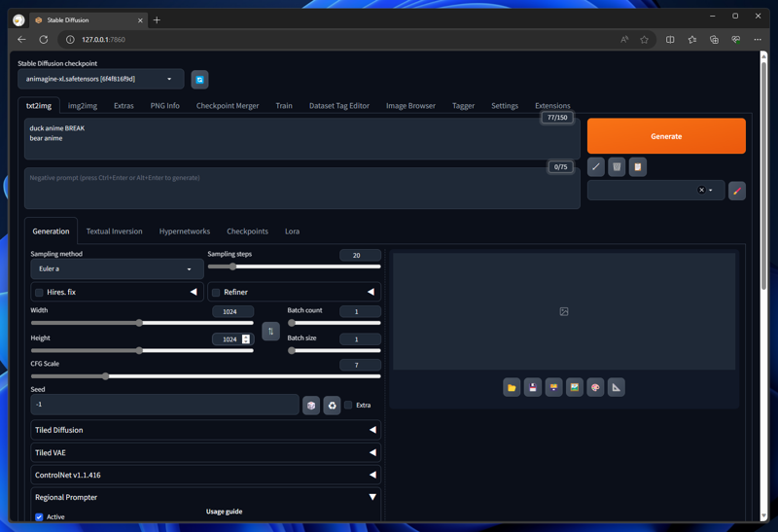Open the Extras tab

(124, 106)
